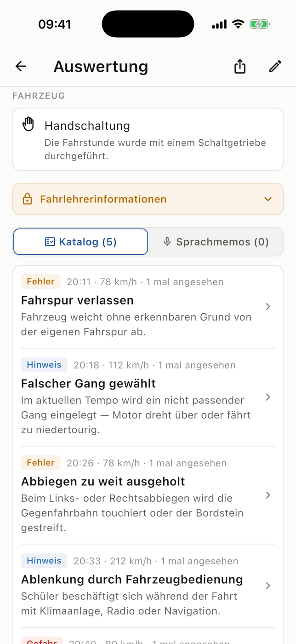Tap the Fehler badge at 20:26
This screenshot has width=296, height=644.
(40, 463)
